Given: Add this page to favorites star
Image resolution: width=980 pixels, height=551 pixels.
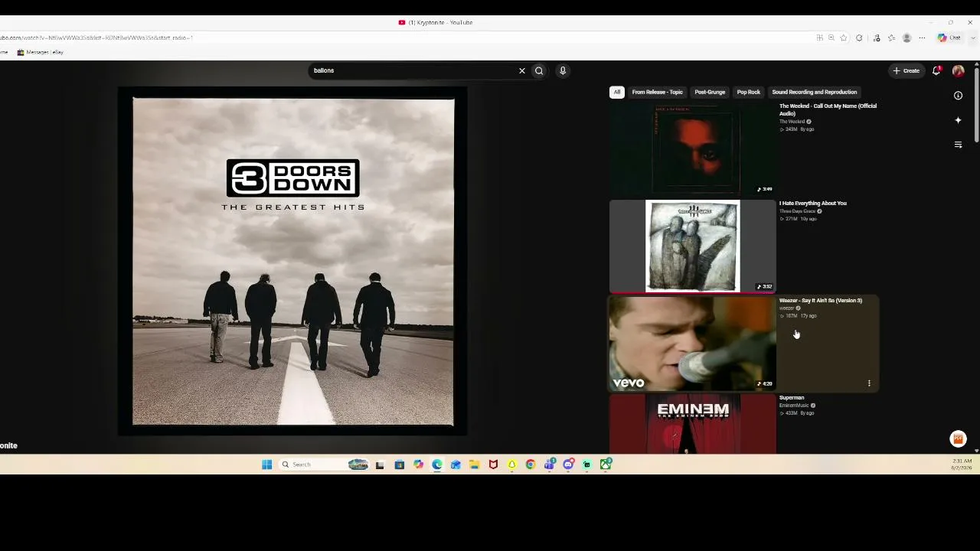Looking at the screenshot, I should point(843,37).
